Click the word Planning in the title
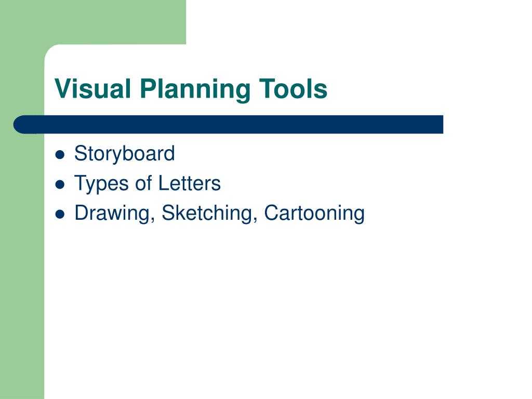Image resolution: width=532 pixels, height=399 pixels. click(195, 89)
